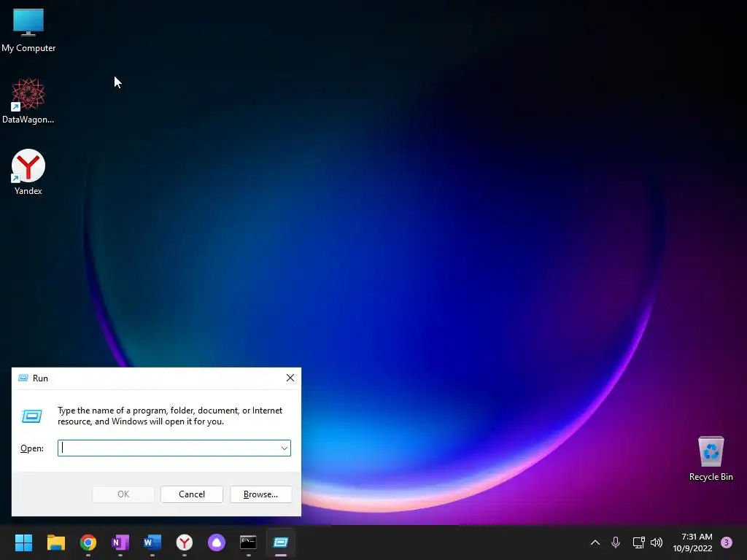
Task: Show hidden system tray icons
Action: coord(595,542)
